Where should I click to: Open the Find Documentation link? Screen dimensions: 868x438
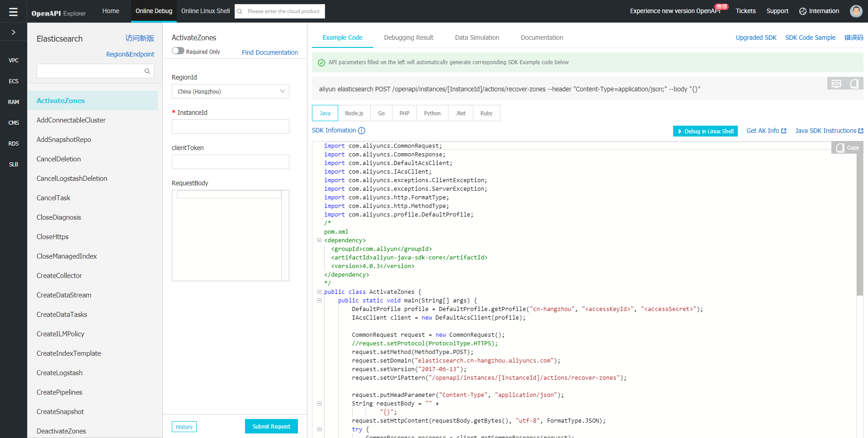tap(270, 52)
